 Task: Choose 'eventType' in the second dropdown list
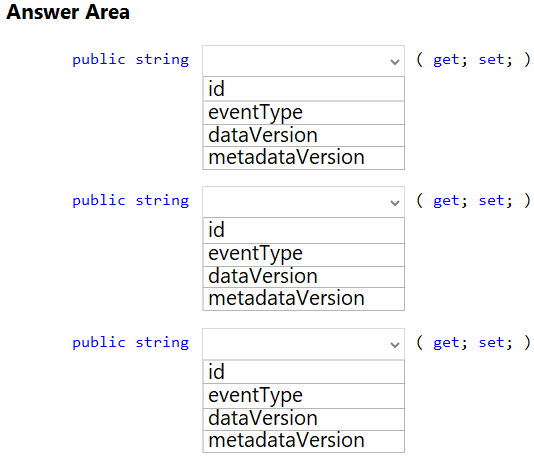pyautogui.click(x=303, y=255)
